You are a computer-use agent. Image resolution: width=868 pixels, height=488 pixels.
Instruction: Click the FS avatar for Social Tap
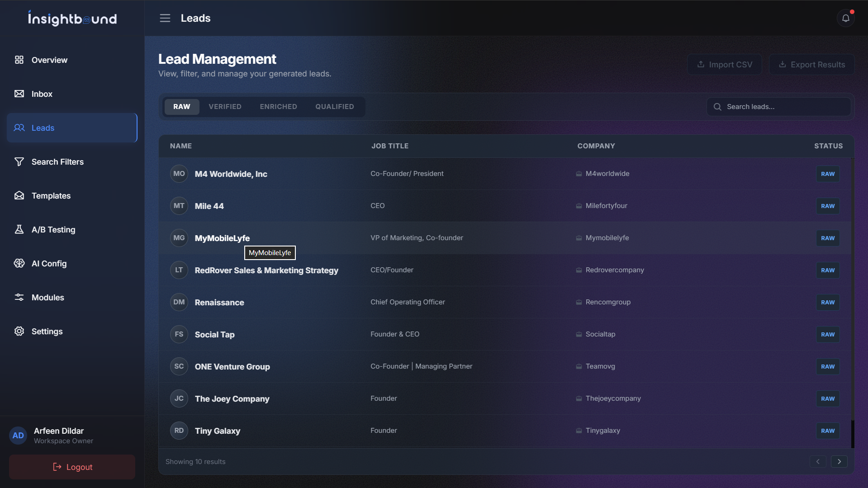(179, 334)
